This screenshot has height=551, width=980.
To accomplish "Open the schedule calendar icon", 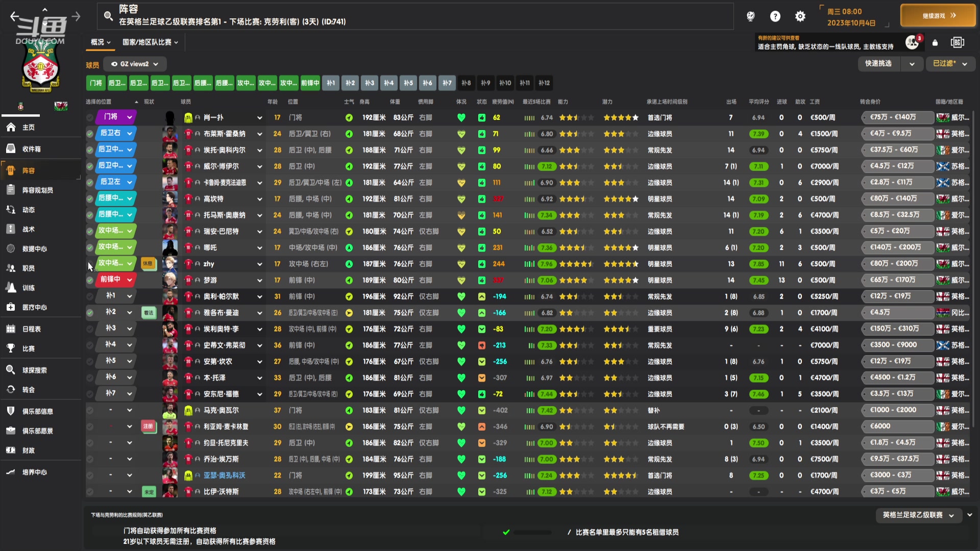I will coord(11,329).
